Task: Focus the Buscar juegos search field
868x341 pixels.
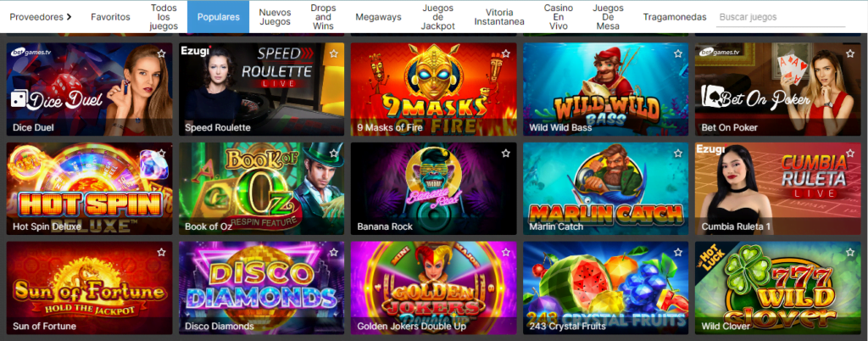Action: click(781, 17)
